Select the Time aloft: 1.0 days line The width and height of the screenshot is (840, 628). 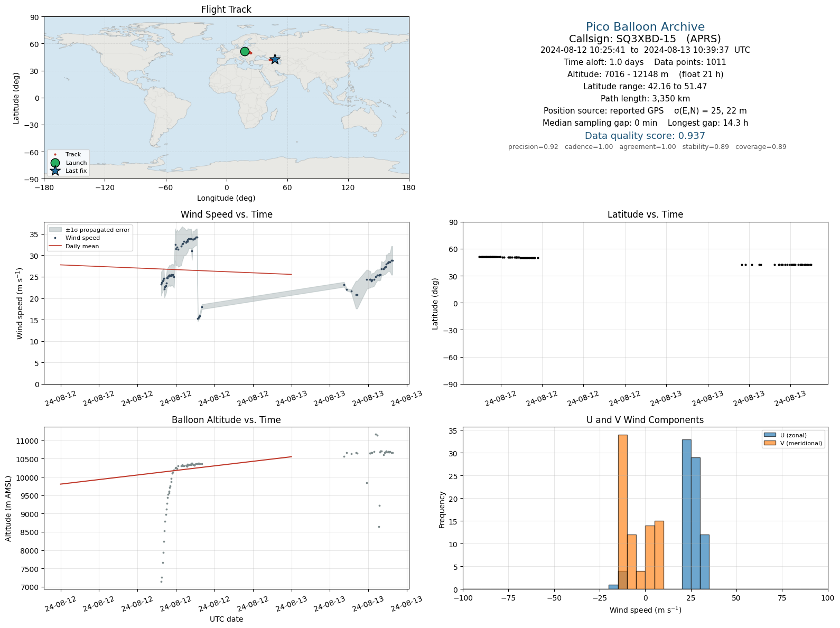[x=645, y=62]
